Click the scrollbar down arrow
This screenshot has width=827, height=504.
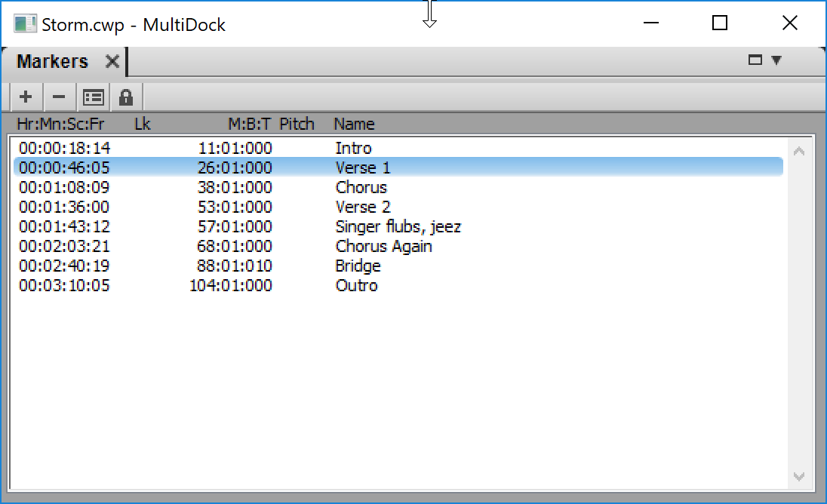click(x=799, y=477)
